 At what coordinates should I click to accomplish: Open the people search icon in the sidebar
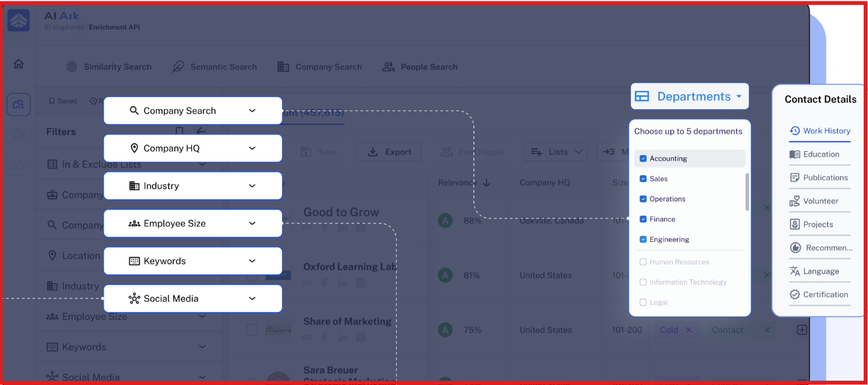tap(18, 104)
